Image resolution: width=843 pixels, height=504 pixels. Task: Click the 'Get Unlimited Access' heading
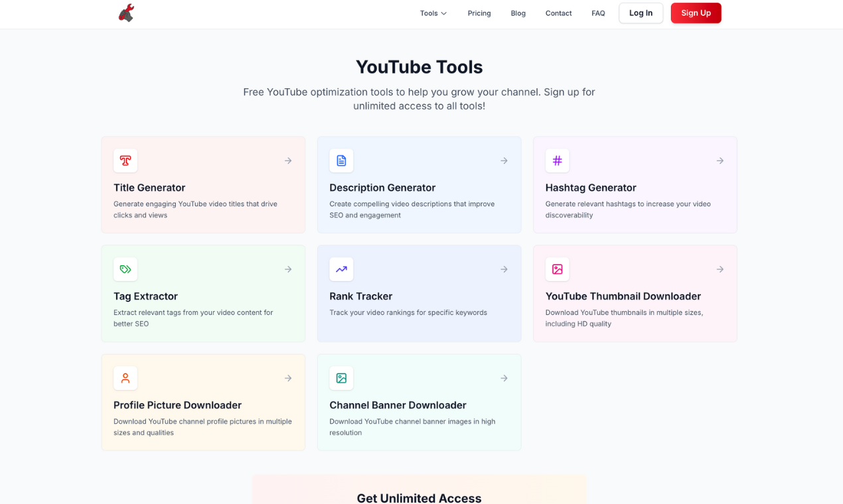[x=419, y=498]
